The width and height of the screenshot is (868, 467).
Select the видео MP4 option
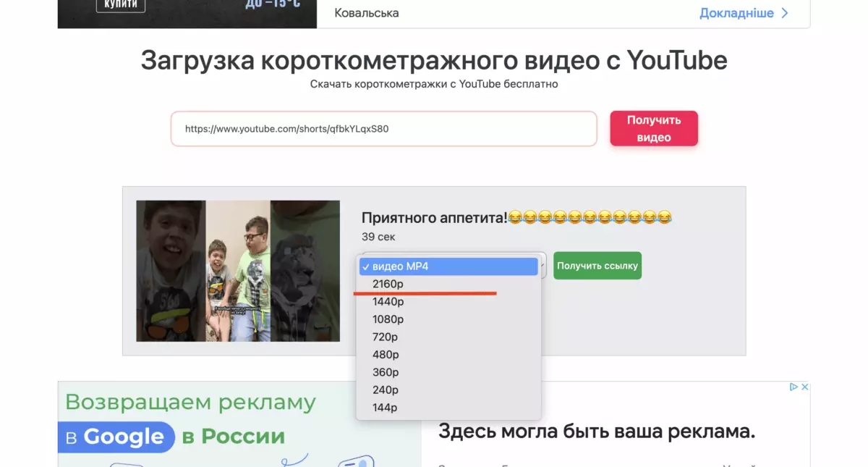(449, 266)
